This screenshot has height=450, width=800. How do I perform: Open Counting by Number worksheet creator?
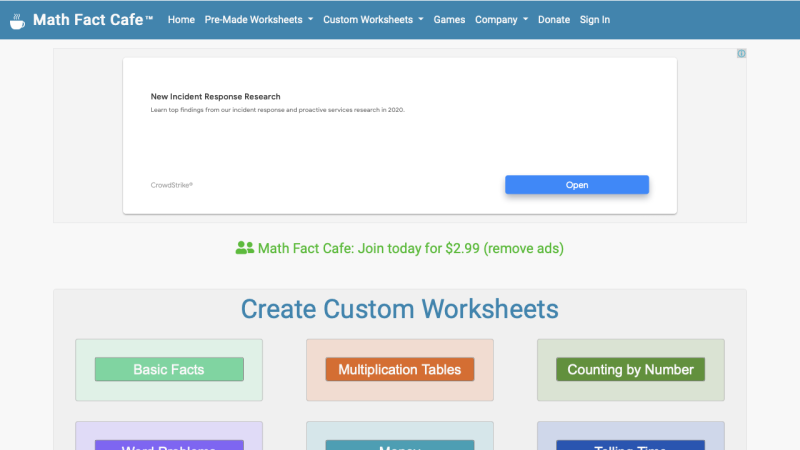[630, 369]
